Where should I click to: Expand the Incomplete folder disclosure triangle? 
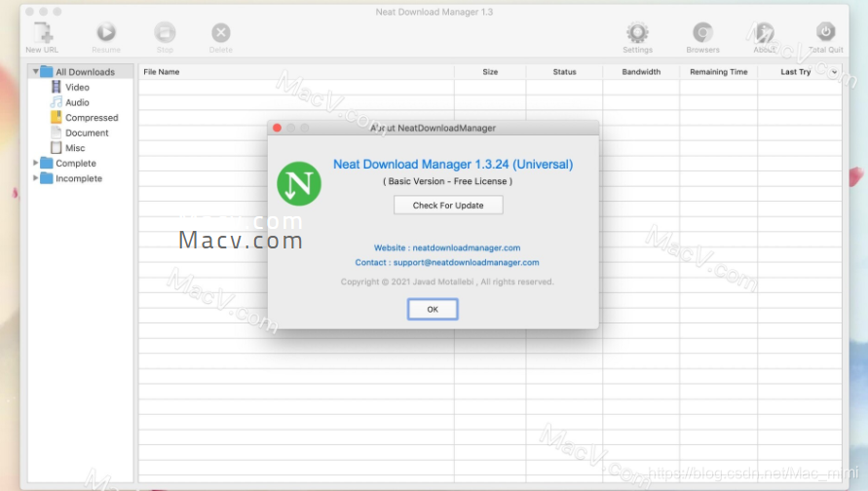point(35,178)
